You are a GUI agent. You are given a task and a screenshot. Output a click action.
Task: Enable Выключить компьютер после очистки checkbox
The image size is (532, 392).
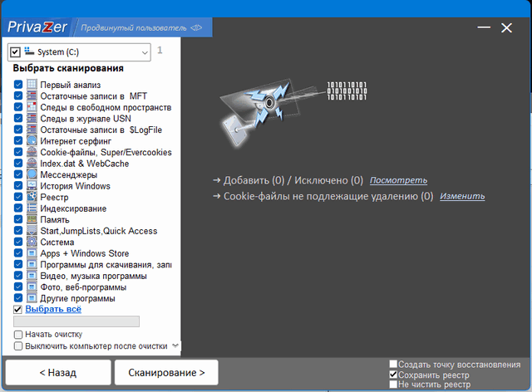(x=18, y=345)
